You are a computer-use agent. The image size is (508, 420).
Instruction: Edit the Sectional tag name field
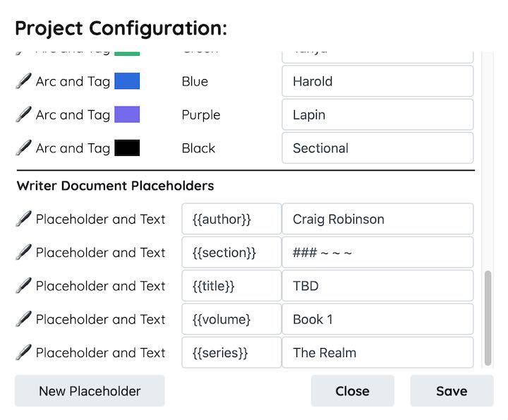click(x=377, y=148)
